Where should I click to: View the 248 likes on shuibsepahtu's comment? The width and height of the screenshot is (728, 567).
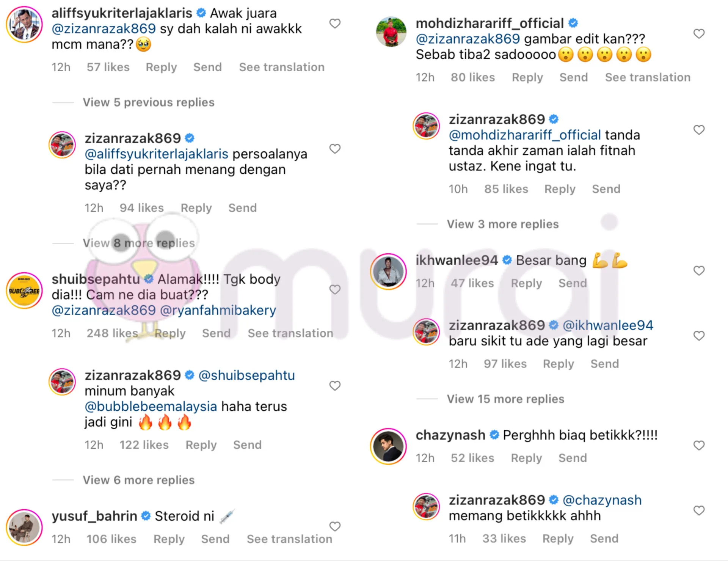[112, 333]
